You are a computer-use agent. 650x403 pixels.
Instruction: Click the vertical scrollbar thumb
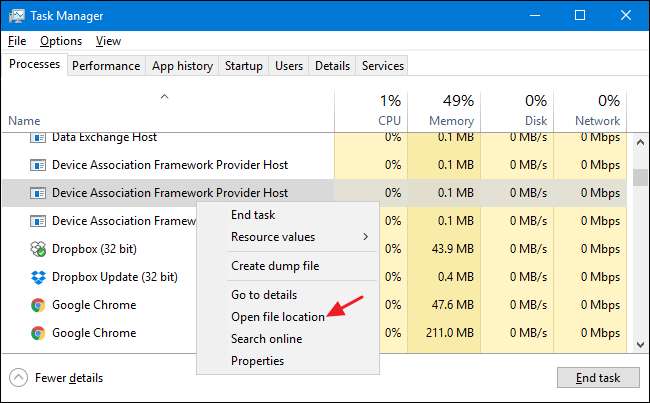(x=640, y=178)
